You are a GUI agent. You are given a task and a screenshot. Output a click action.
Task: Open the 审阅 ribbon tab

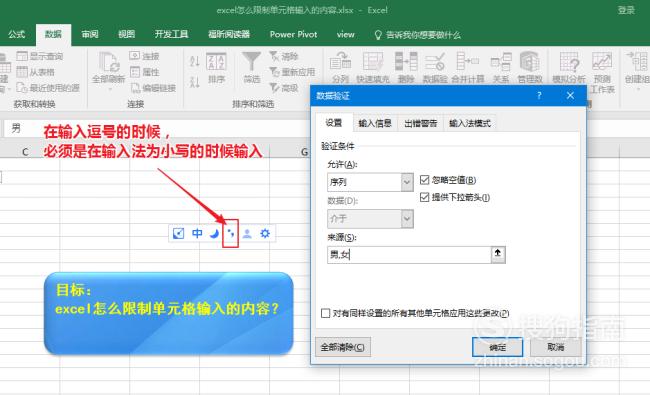(90, 34)
